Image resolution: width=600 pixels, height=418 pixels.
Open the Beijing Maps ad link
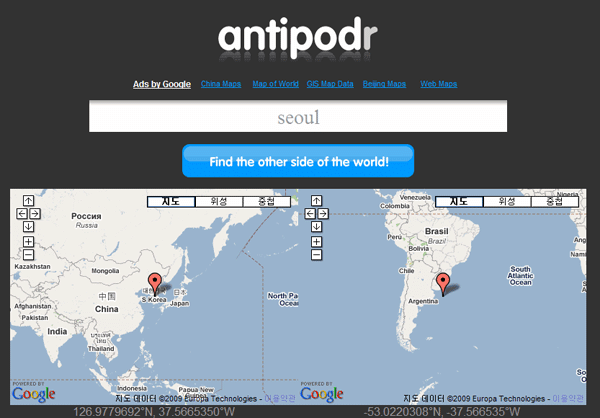click(x=384, y=84)
